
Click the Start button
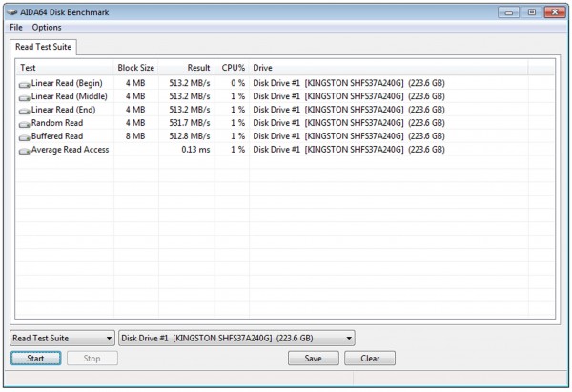click(36, 359)
